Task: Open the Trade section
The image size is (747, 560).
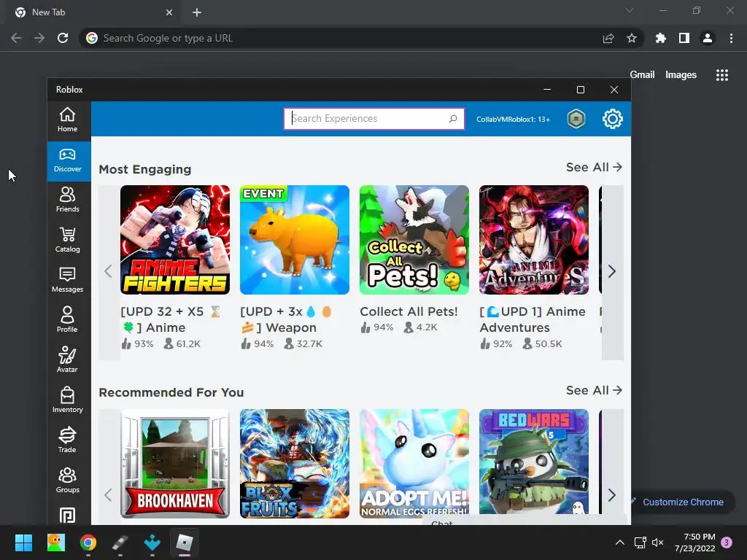Action: pyautogui.click(x=67, y=440)
